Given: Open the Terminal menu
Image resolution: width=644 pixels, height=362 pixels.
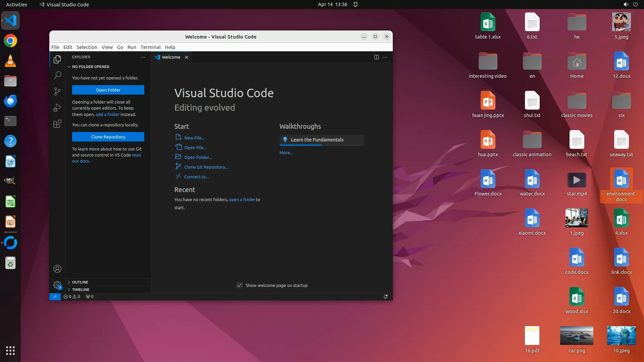Looking at the screenshot, I should [150, 47].
